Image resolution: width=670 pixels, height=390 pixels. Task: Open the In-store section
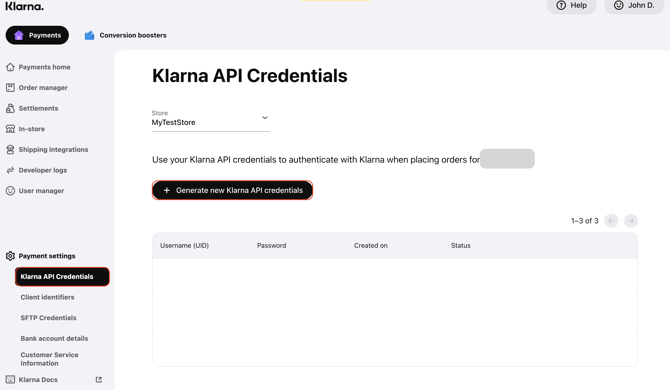25,129
